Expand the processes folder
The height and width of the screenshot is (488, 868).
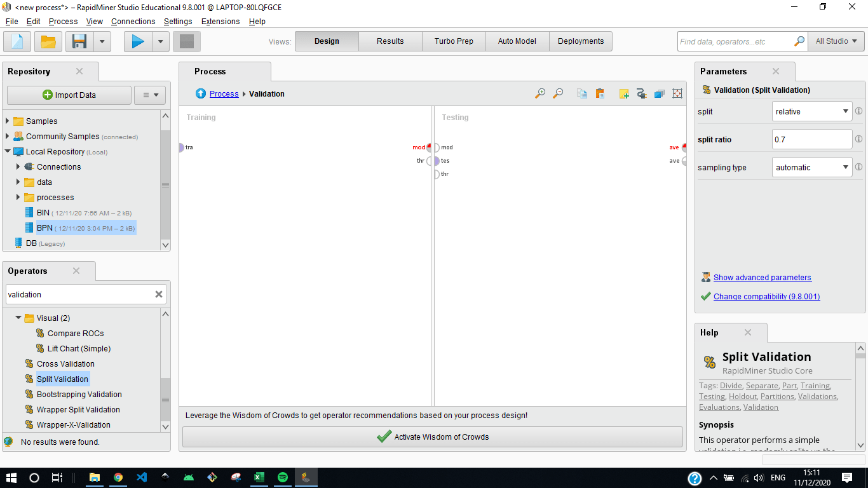point(18,197)
